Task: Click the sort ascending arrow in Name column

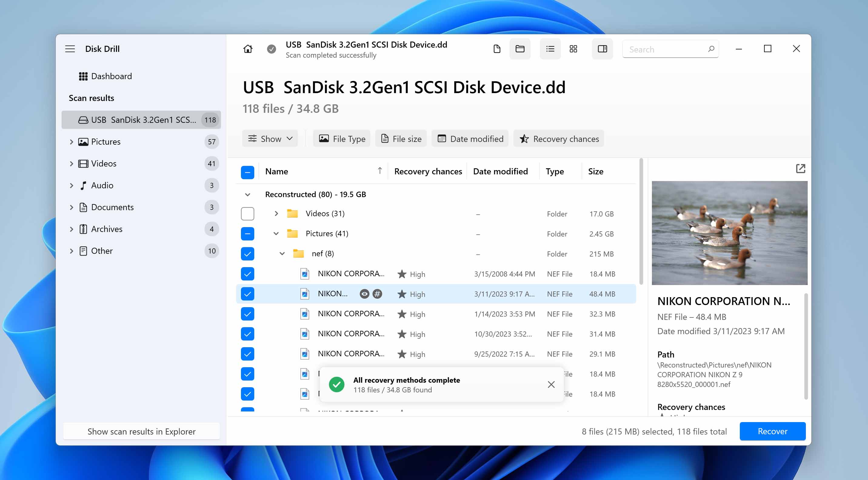Action: [380, 171]
